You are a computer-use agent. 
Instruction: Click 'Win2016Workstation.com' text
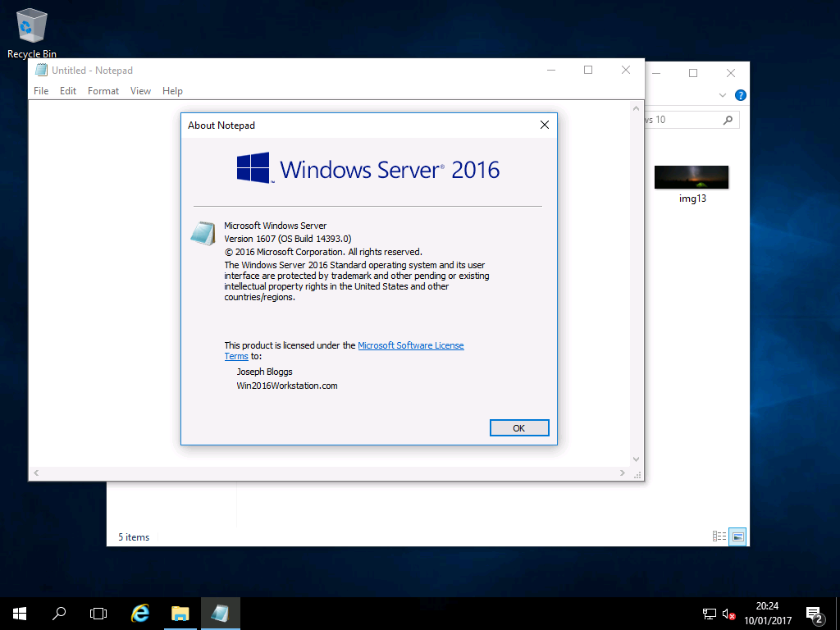click(287, 386)
